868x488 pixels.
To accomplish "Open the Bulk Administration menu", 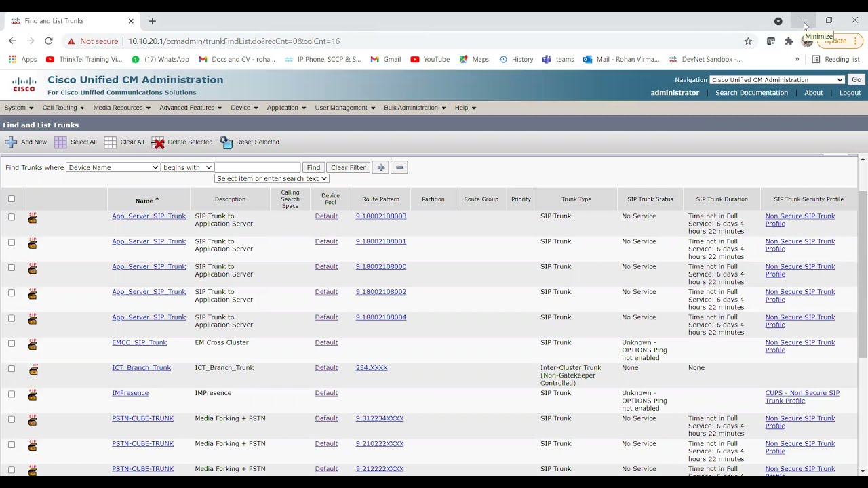I will pos(414,108).
